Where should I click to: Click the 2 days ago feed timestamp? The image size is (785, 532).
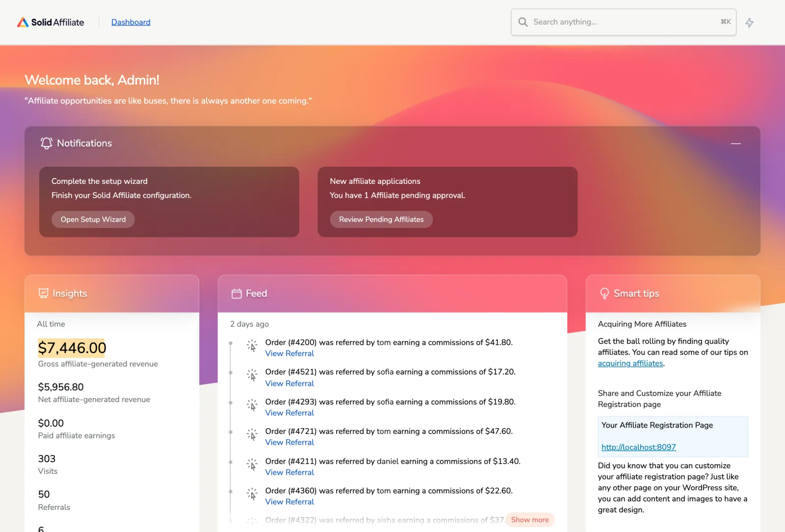[249, 324]
